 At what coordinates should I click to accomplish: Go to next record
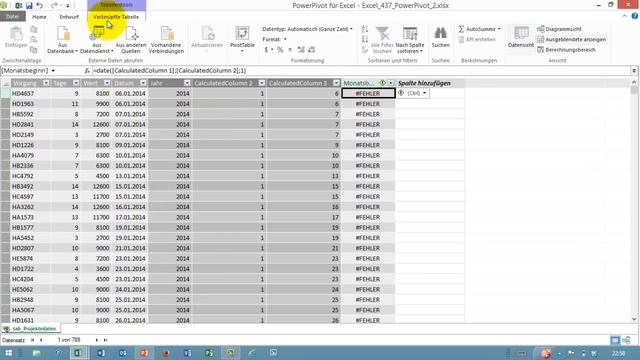(97, 340)
